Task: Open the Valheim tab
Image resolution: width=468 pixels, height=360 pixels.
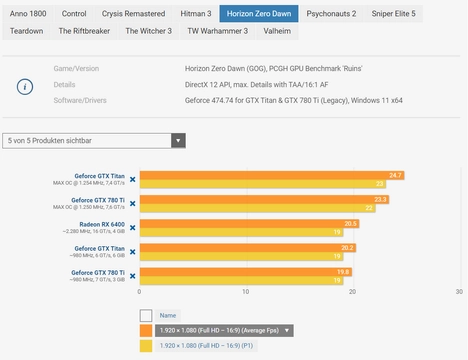Action: click(277, 31)
